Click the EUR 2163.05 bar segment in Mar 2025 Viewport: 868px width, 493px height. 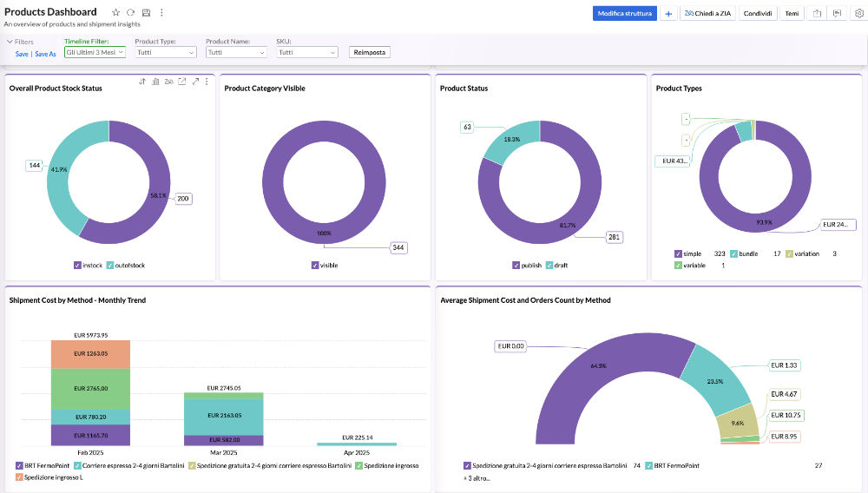(224, 416)
